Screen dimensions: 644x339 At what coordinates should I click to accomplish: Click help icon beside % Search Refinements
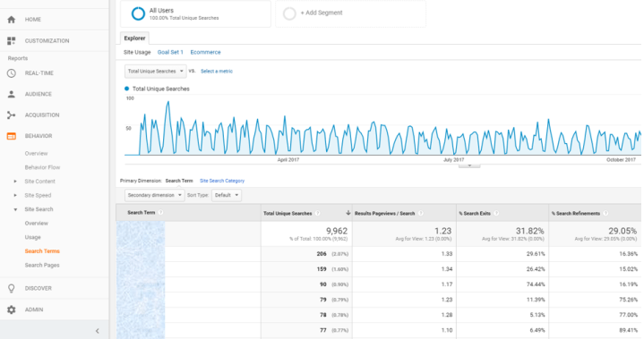point(605,213)
